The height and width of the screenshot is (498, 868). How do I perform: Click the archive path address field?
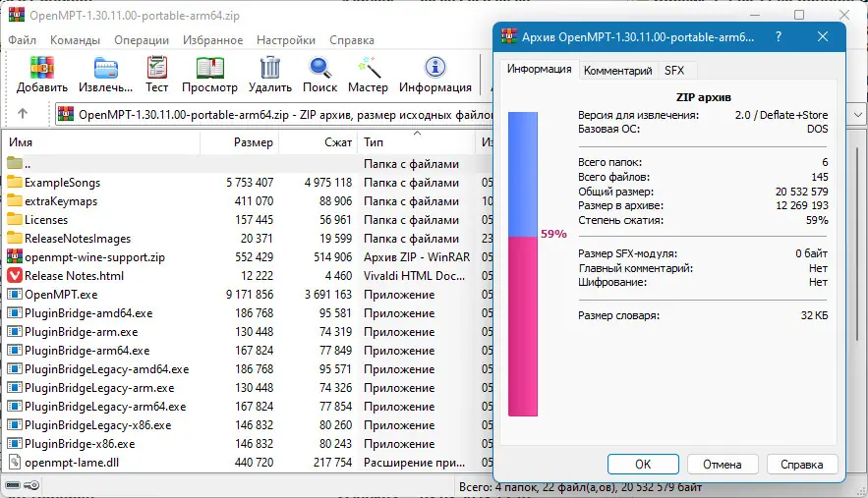click(x=274, y=115)
